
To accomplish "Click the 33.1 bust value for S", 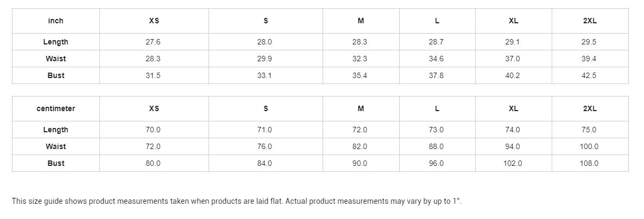I will click(264, 75).
